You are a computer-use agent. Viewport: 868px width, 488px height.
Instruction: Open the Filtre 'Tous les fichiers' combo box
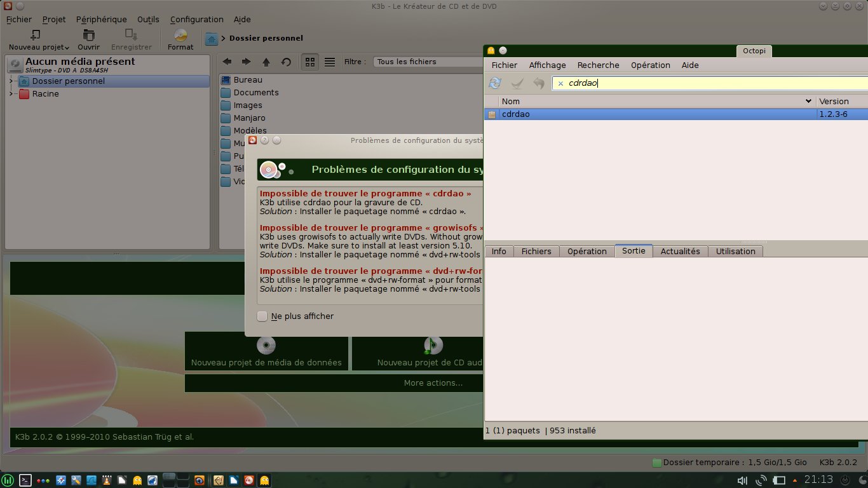click(428, 62)
